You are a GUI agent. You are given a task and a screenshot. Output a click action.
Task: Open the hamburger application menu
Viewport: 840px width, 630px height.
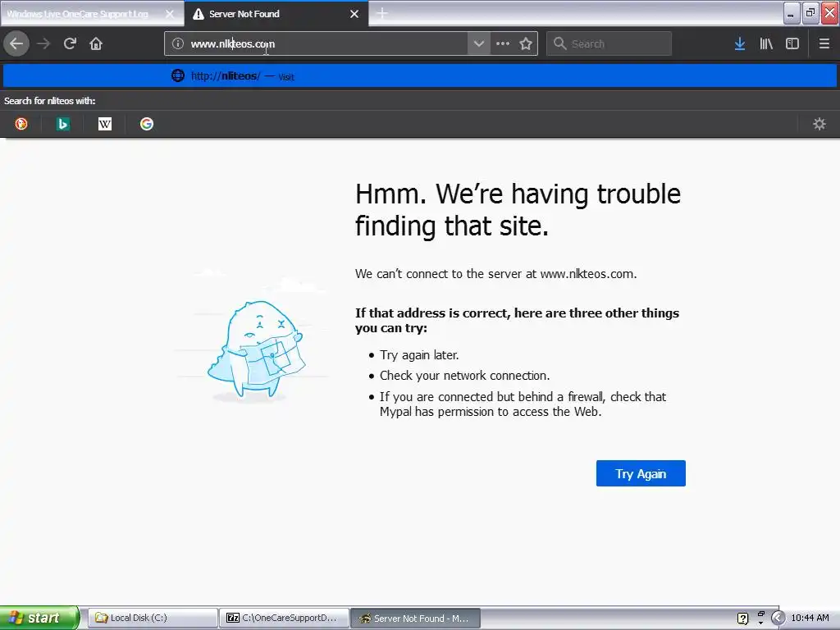(x=824, y=43)
